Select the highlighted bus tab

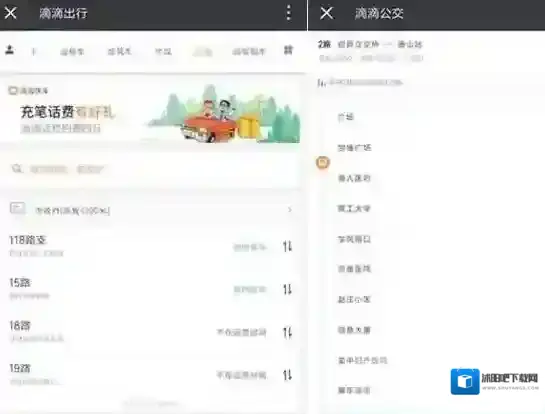pyautogui.click(x=203, y=52)
